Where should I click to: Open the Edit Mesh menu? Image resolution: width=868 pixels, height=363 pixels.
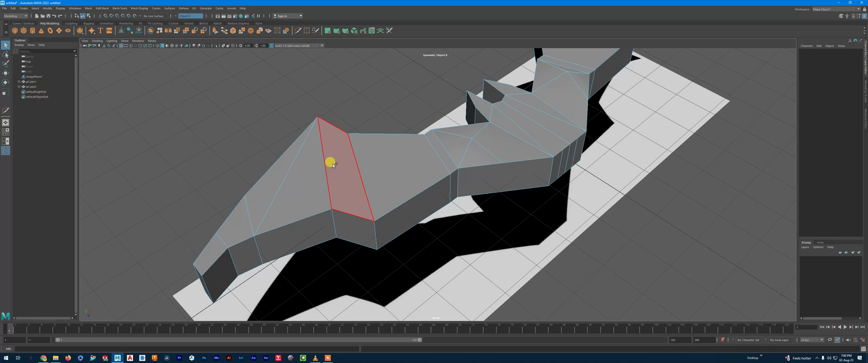(102, 8)
